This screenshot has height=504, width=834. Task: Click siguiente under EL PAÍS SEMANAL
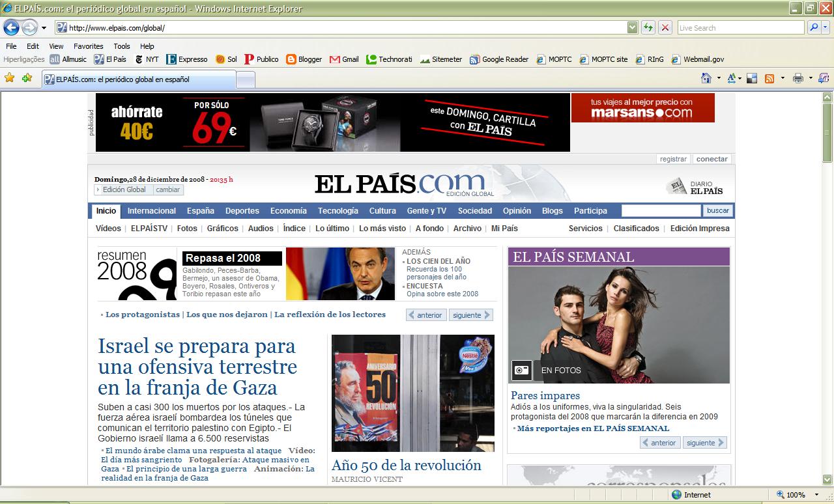pos(706,443)
